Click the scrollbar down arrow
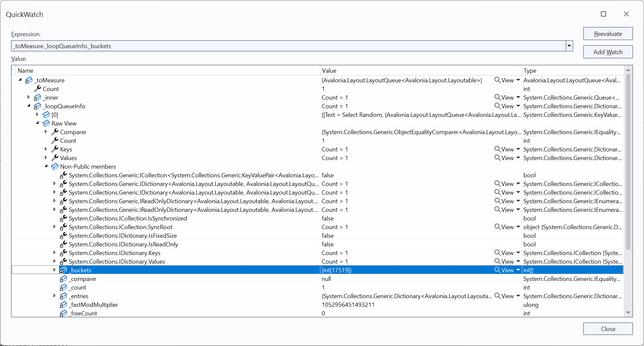Viewport: 644px width, 346px height. [628, 312]
